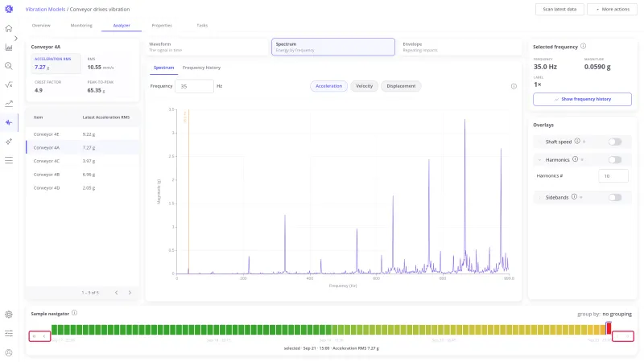Open the magnifier search icon in the sidebar

click(x=9, y=66)
